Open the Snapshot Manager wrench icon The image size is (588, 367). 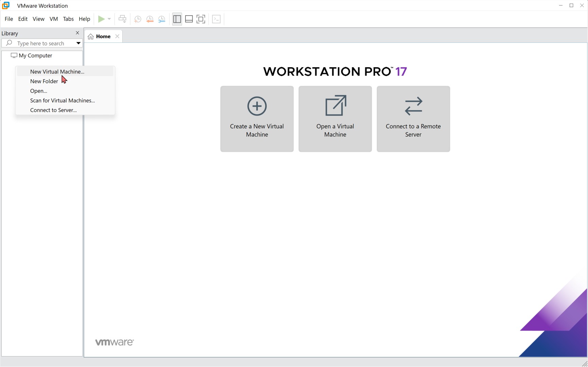click(162, 19)
